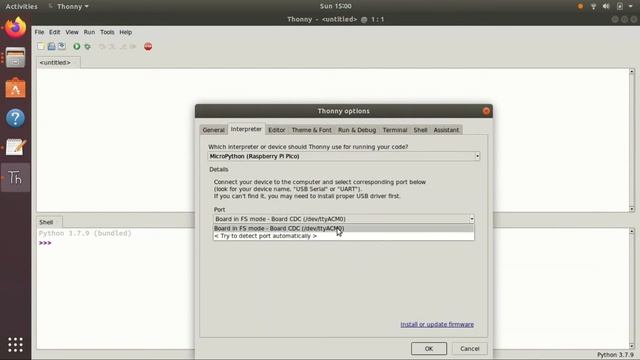Open the interpreter selection dropdown
Image resolution: width=640 pixels, height=360 pixels.
point(477,156)
